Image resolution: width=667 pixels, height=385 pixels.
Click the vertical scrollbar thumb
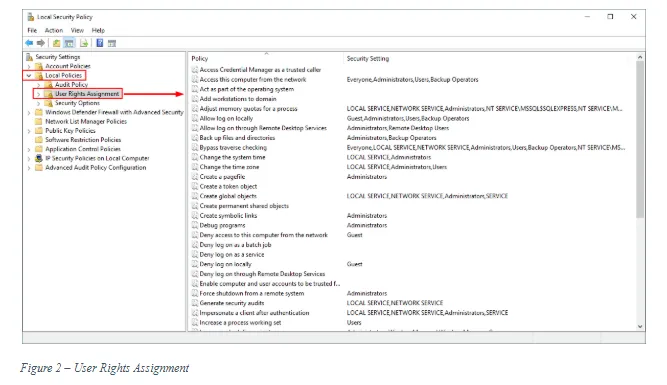[x=640, y=140]
